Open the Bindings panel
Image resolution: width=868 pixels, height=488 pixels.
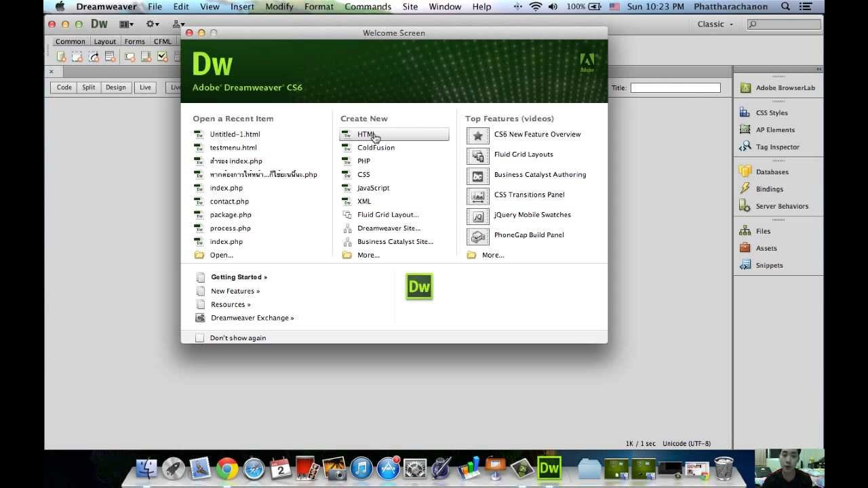coord(762,189)
